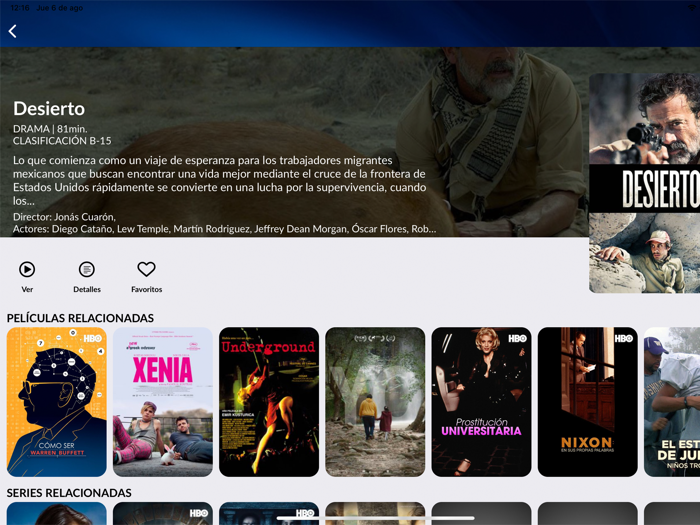Tap the home indicator bar at bottom
700x525 pixels.
375,518
